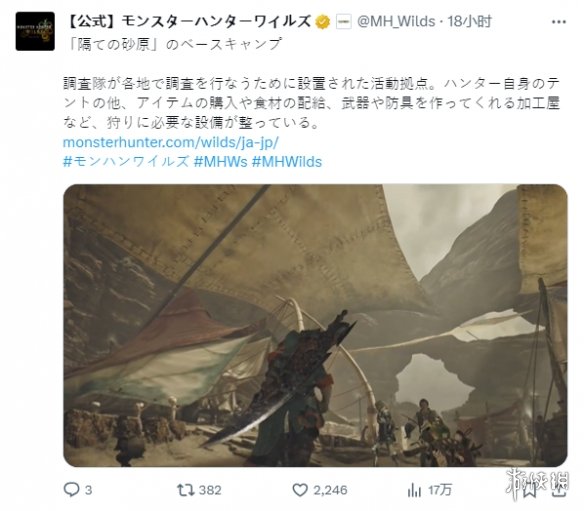Click the 【公式】モンスターハンターワイルズ display name
The width and height of the screenshot is (584, 511).
tap(188, 21)
